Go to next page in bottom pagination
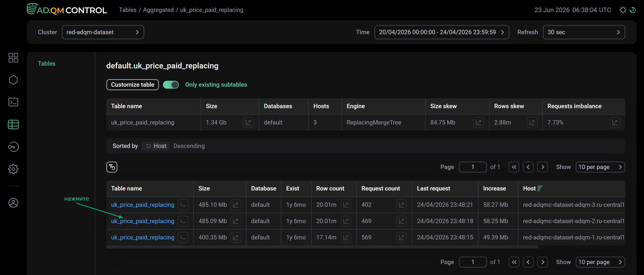Viewport: 644px width, 275px height. [542, 262]
